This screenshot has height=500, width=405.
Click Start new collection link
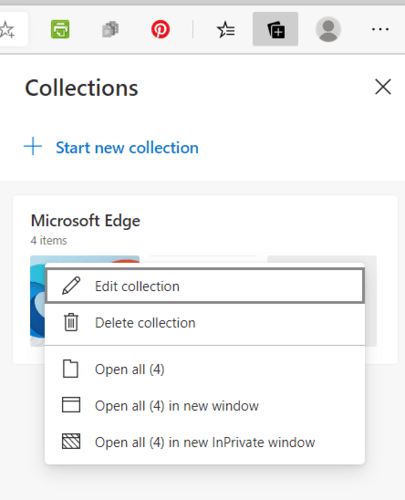[127, 148]
